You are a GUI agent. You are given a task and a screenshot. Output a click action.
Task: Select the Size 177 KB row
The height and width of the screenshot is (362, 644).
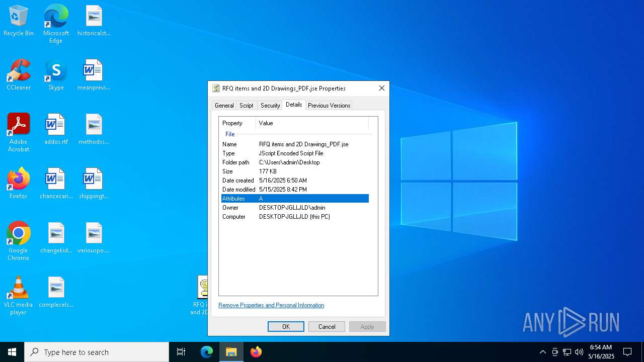(295, 171)
